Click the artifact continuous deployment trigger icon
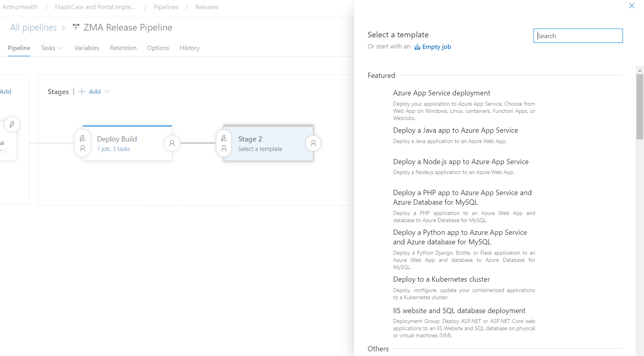Viewport: 644px width, 356px height. (12, 125)
